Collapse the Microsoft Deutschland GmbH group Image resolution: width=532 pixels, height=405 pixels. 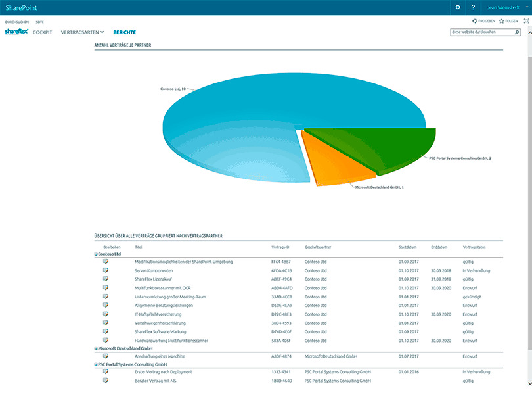96,348
